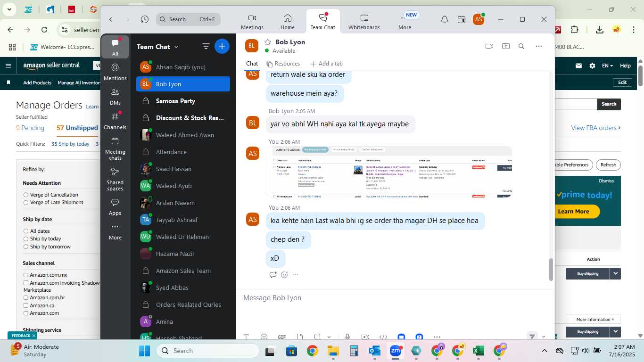
Task: Open the EN language dropdown
Action: 607,66
